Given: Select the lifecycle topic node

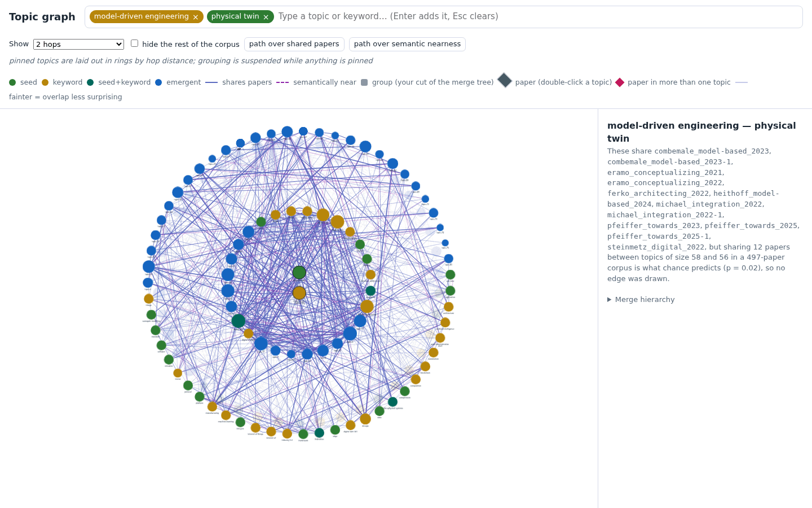Looking at the screenshot, I should (x=240, y=422).
